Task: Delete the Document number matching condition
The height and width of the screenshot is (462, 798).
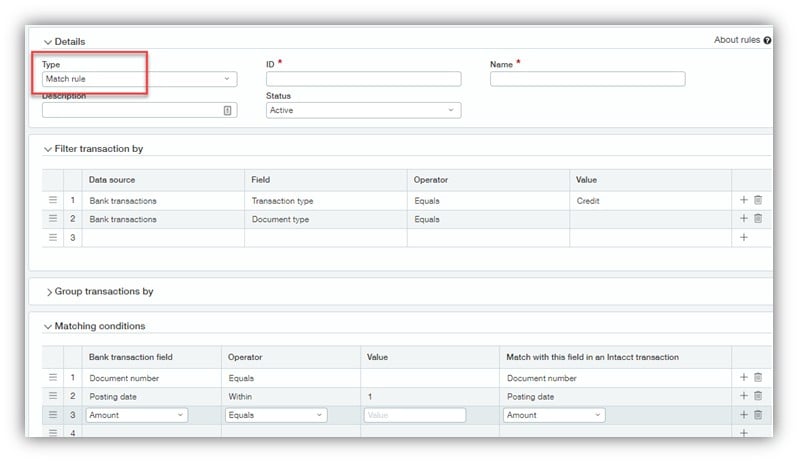Action: (x=758, y=377)
